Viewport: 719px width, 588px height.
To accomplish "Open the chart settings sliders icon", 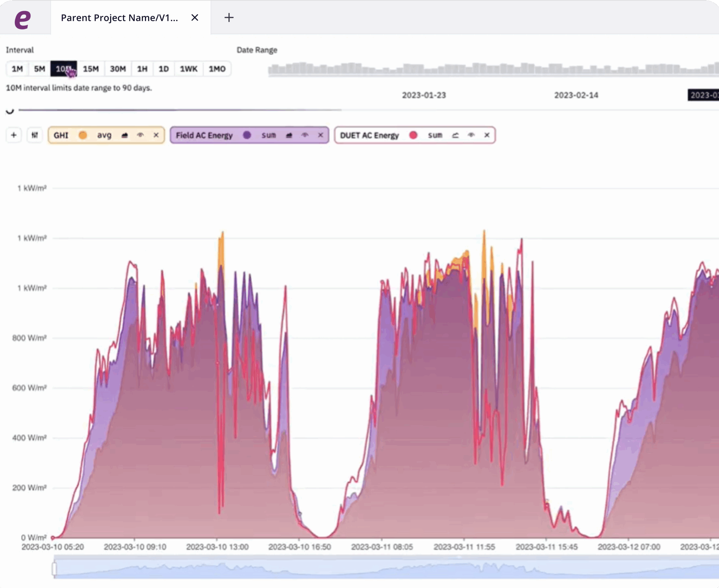I will [35, 135].
